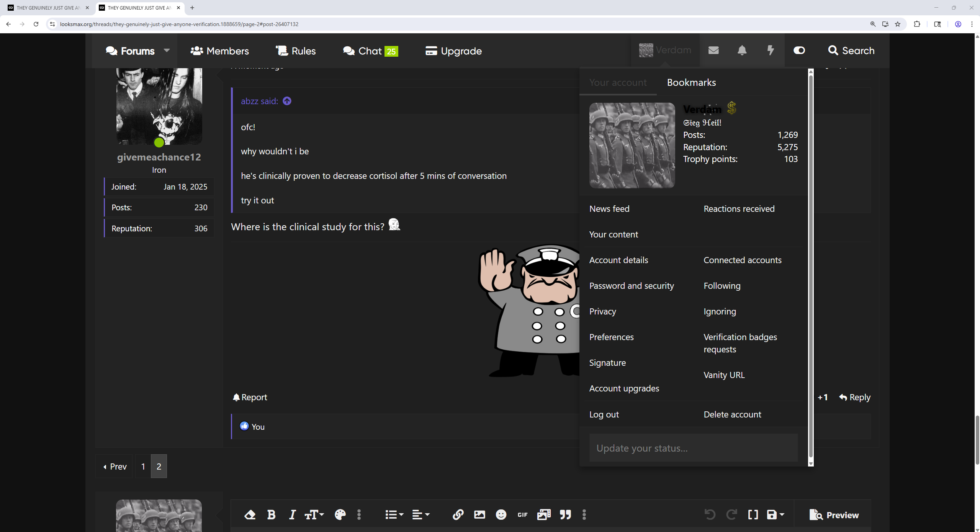Open the smilies emoji picker

(501, 514)
